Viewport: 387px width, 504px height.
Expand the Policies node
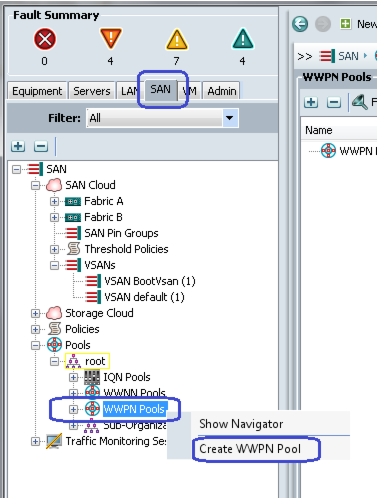tap(35, 329)
